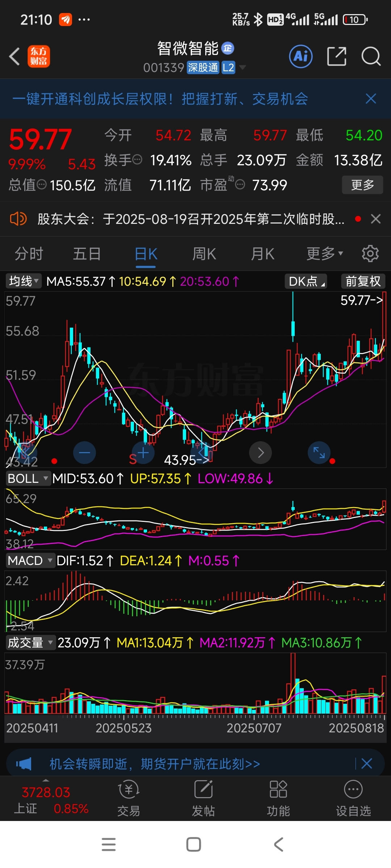Shift the chart right with forward arrow

click(x=261, y=452)
